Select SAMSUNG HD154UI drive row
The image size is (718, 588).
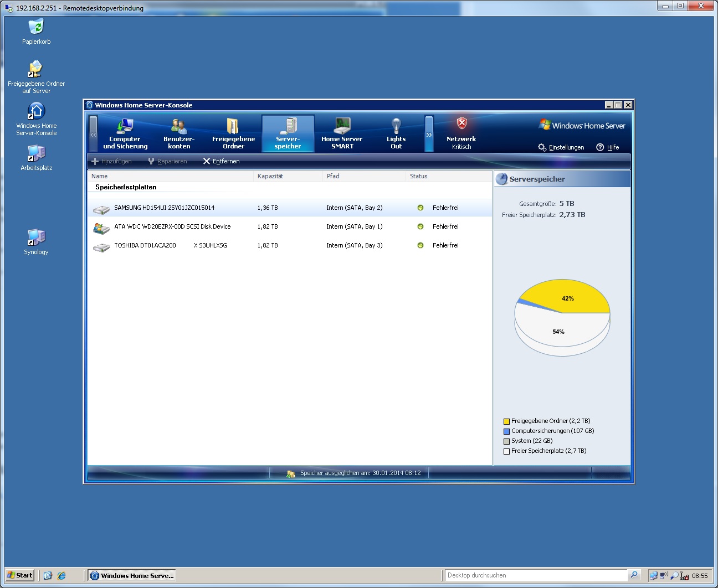coord(290,208)
